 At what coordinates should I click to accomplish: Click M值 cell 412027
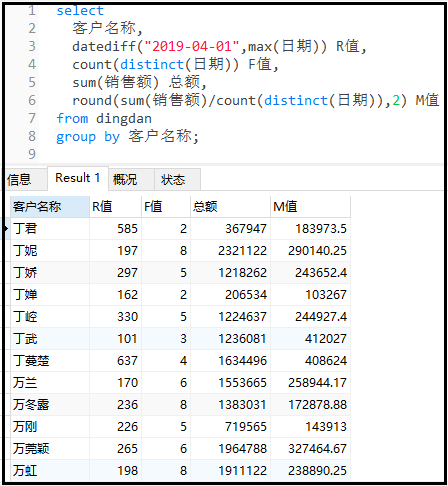[x=310, y=339]
